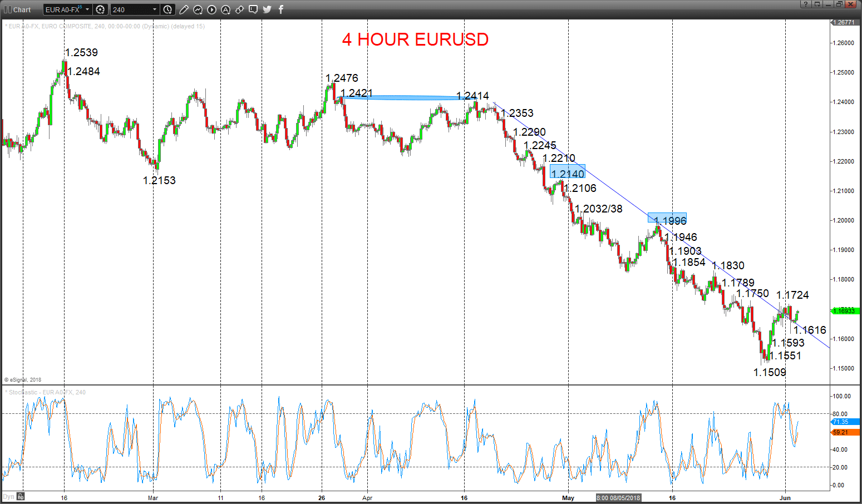Image resolution: width=862 pixels, height=504 pixels.
Task: Select the 1.2032/38 price annotation
Action: 599,209
